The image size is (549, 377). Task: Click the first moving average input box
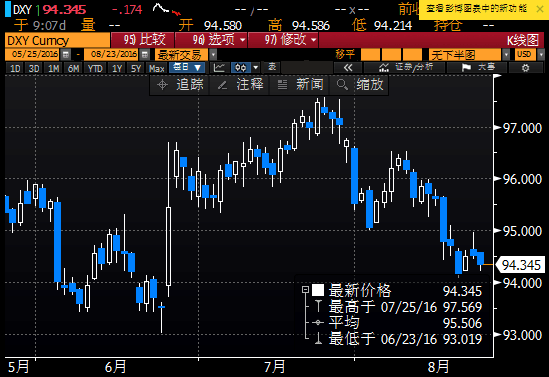point(370,55)
